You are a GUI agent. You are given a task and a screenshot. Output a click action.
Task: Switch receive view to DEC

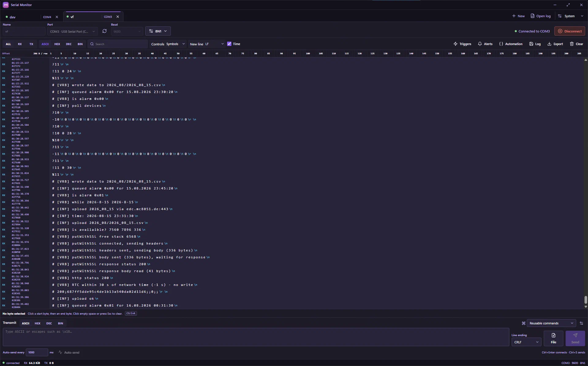(69, 44)
